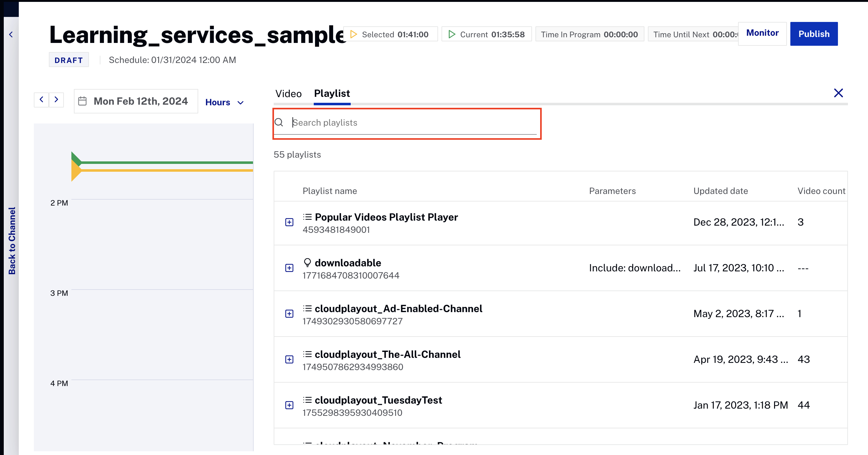Open the Hours dropdown

(x=225, y=102)
